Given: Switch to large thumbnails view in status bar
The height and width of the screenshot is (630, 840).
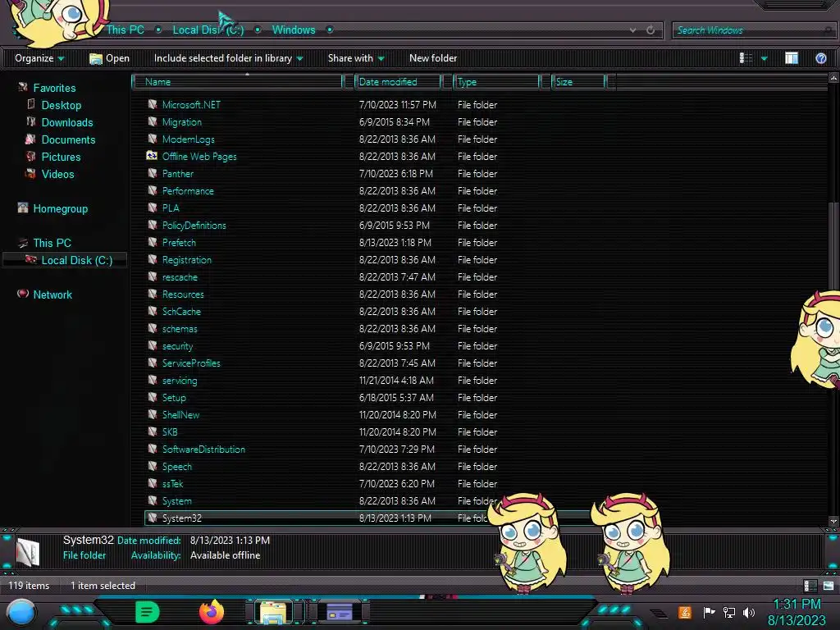Looking at the screenshot, I should coord(829,586).
